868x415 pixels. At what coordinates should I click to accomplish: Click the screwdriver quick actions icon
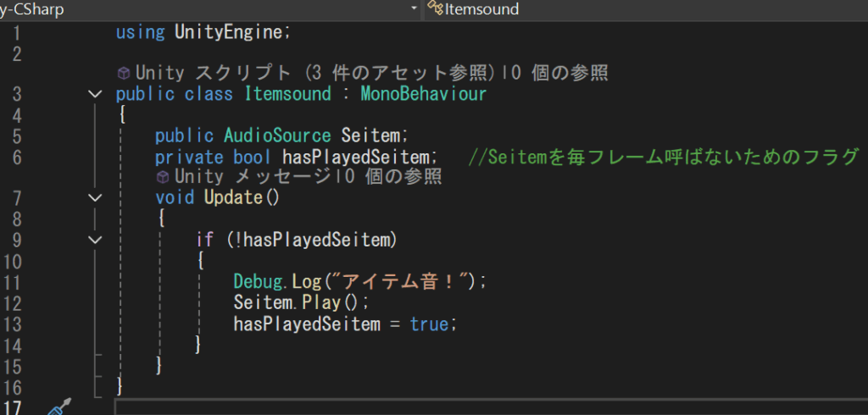click(x=58, y=409)
